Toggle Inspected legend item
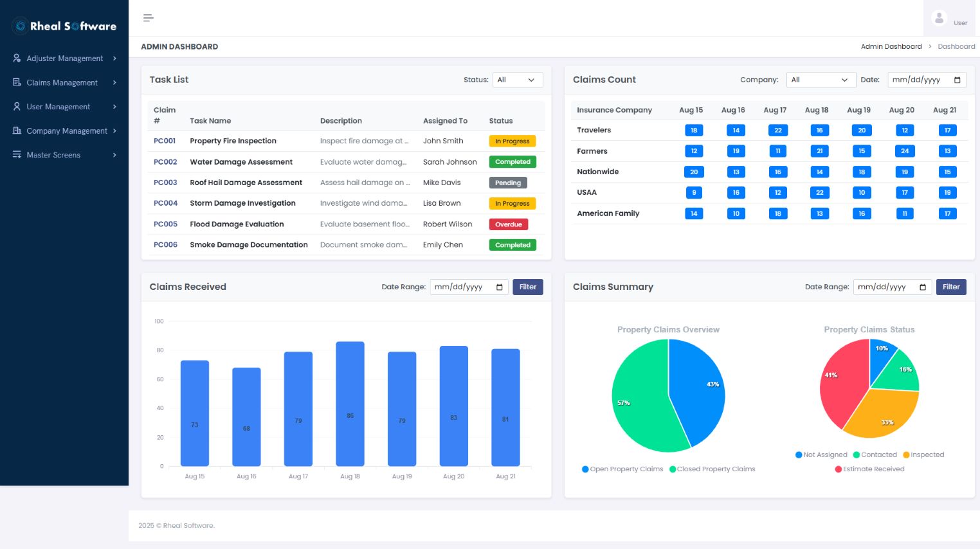The height and width of the screenshot is (549, 980). tap(923, 455)
